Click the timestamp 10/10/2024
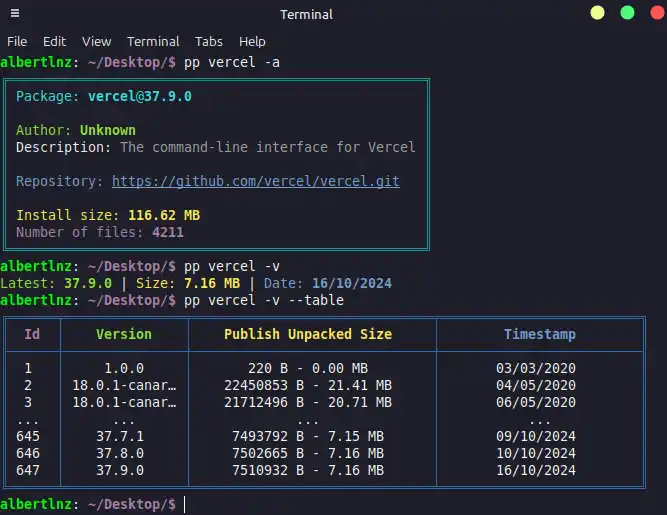Image resolution: width=667 pixels, height=515 pixels. click(536, 453)
